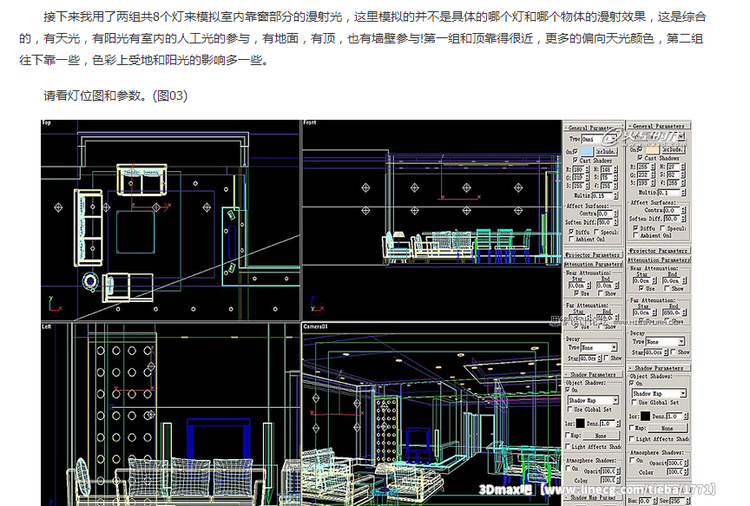
Task: Click Multiplier field showing 0.15
Action: (602, 196)
